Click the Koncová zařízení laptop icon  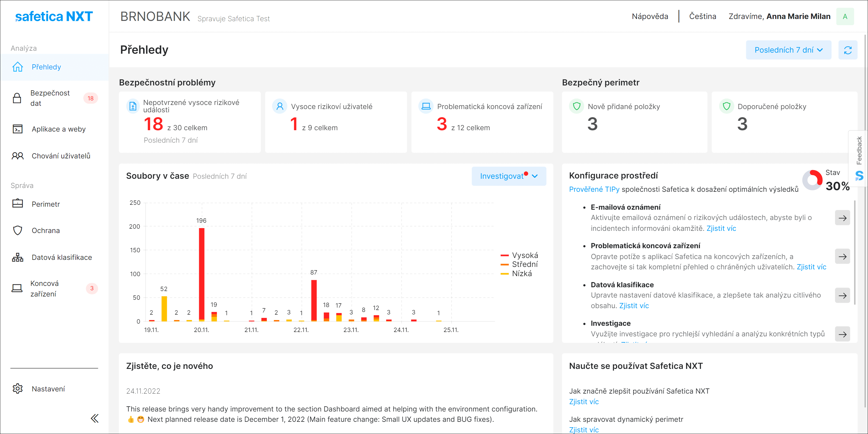(17, 288)
